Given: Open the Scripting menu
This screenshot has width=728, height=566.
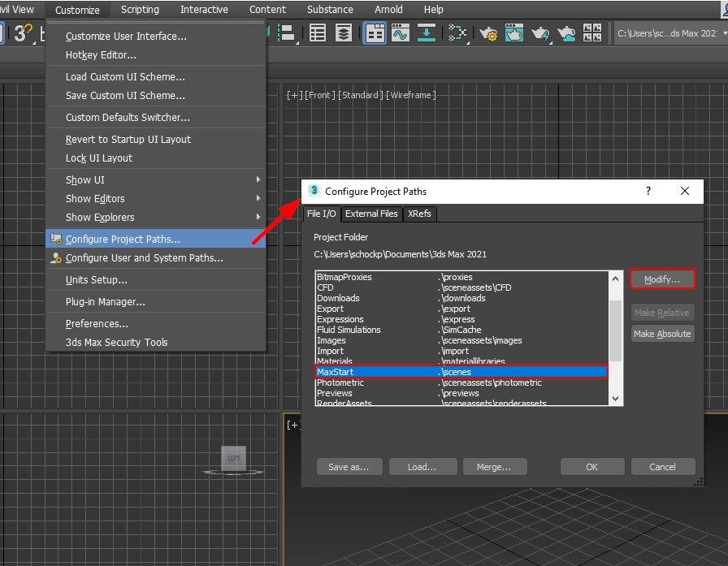Looking at the screenshot, I should pos(140,10).
